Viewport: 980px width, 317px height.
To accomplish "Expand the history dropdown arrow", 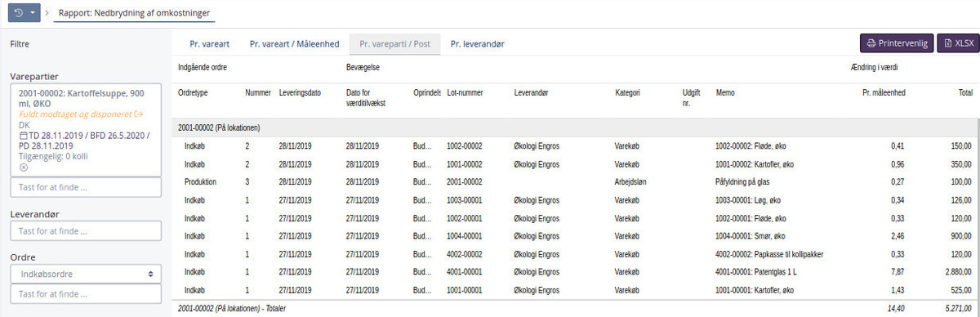I will coord(32,14).
